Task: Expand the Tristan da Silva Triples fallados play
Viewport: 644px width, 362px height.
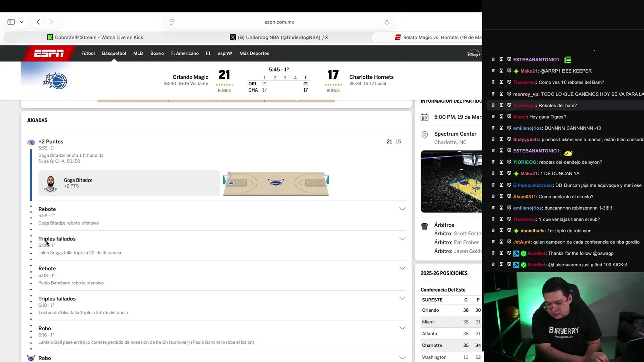Action: click(402, 298)
